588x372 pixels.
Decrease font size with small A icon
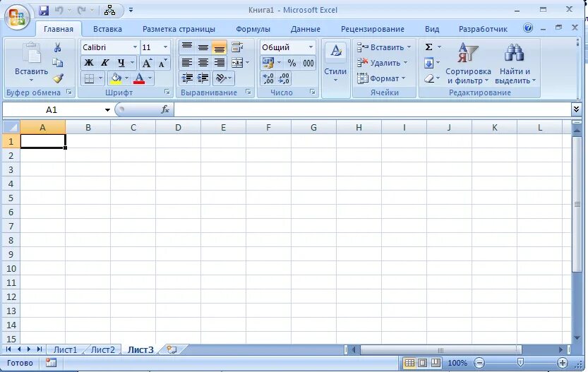162,63
